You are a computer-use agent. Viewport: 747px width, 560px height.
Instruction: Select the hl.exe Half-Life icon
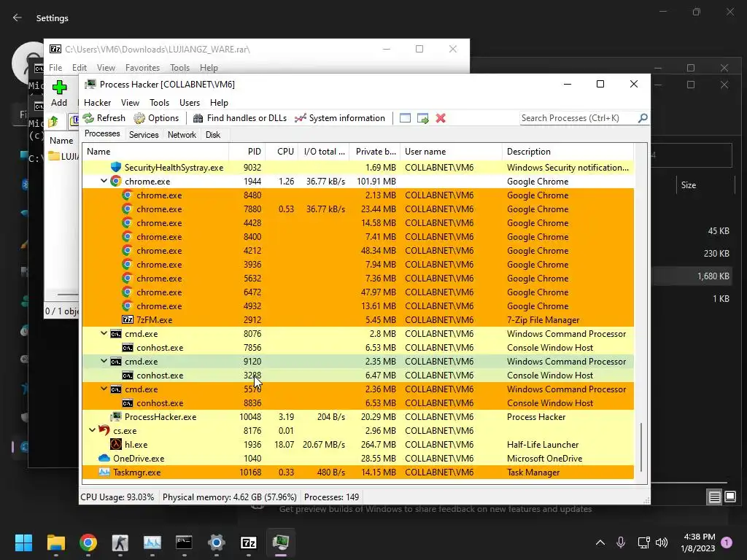pyautogui.click(x=116, y=444)
